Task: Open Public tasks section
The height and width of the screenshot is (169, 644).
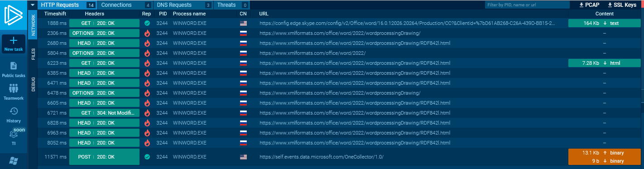Action: point(14,69)
